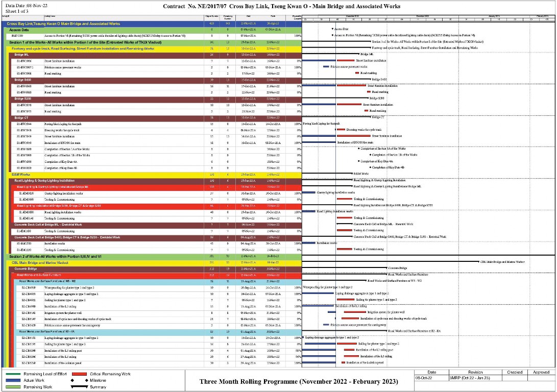Click the Milestone diamond symbol in the legend
This screenshot has height=392, width=557.
tap(80, 380)
